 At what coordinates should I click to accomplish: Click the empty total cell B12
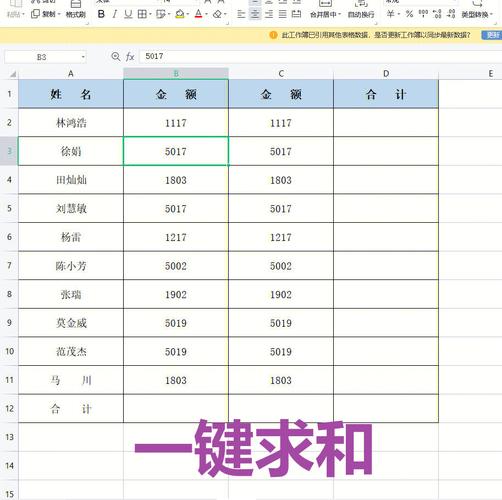coord(176,408)
